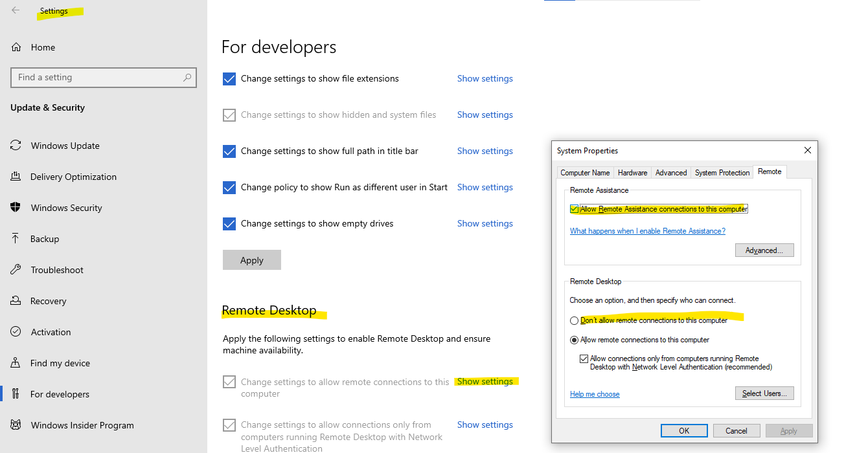Image resolution: width=868 pixels, height=453 pixels.
Task: Click the Activation check-circle icon
Action: point(16,332)
